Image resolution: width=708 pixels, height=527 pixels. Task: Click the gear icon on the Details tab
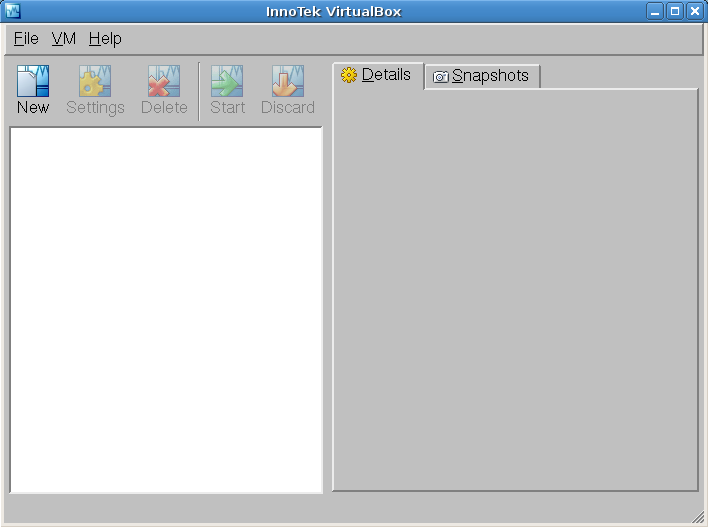[349, 75]
